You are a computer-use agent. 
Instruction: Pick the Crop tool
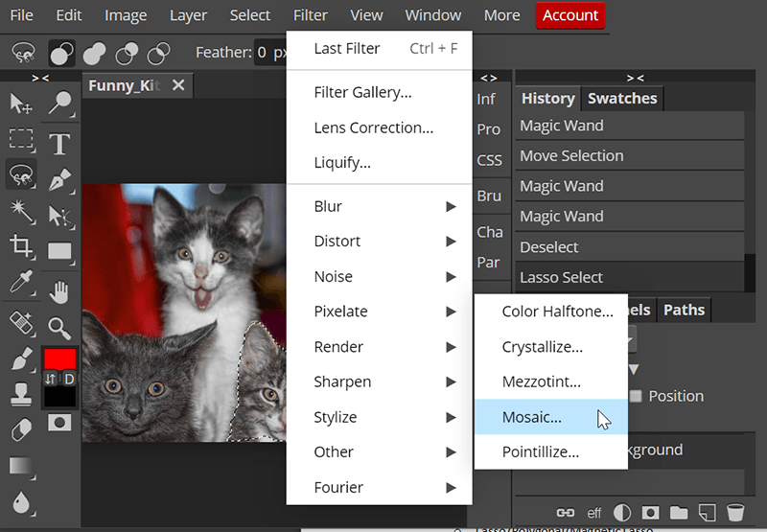point(20,246)
